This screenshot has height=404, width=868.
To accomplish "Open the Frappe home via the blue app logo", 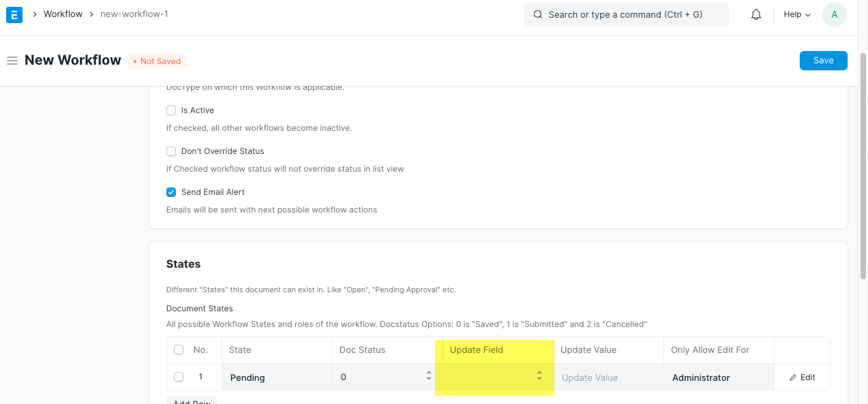I will 14,14.
